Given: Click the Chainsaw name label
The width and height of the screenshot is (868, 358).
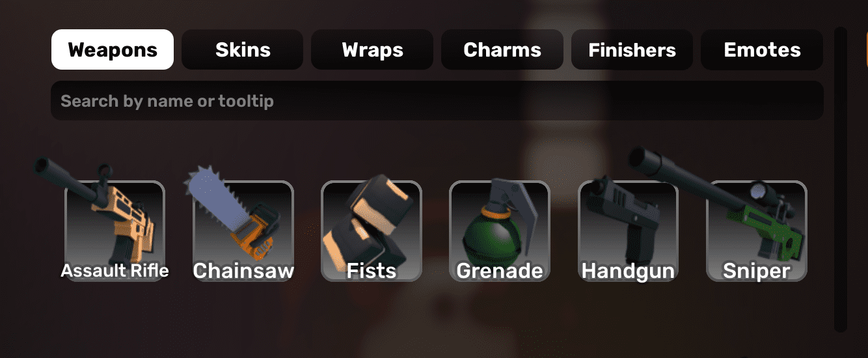Looking at the screenshot, I should click(243, 271).
